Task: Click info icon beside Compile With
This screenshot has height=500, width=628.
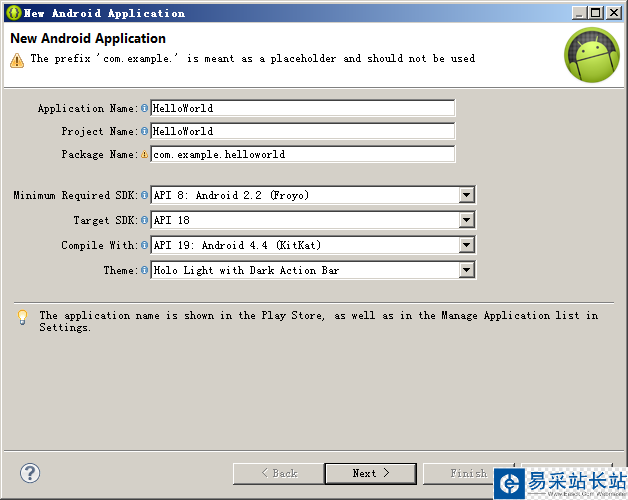Action: tap(144, 245)
